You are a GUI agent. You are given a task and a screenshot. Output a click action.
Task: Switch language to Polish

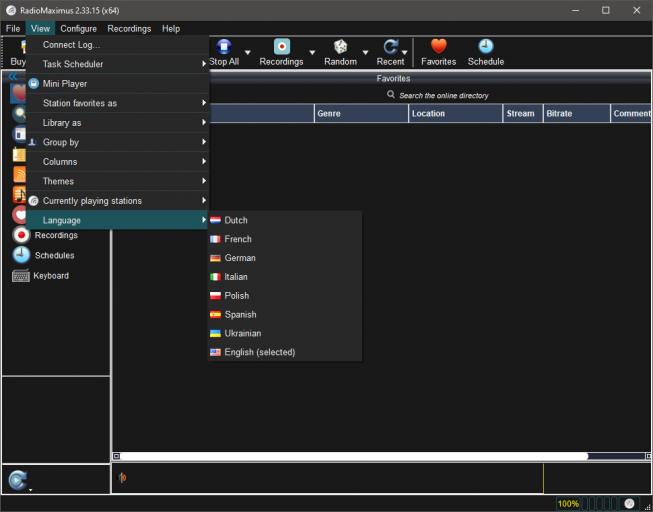[285, 295]
